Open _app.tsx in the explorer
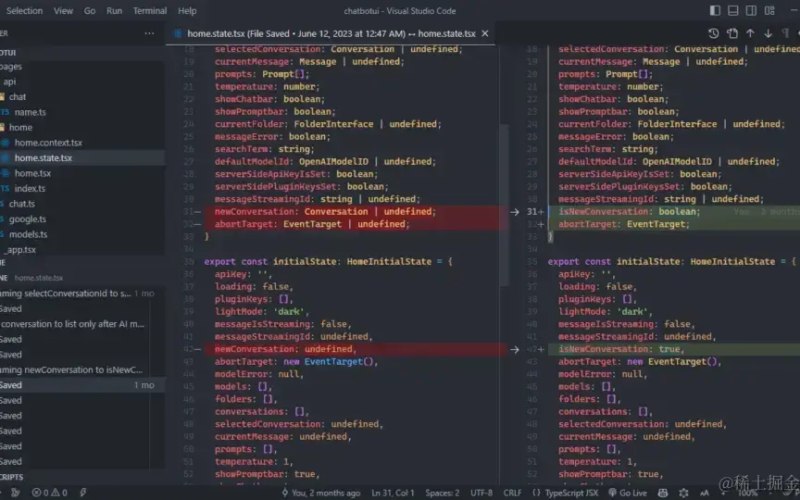 [x=20, y=250]
